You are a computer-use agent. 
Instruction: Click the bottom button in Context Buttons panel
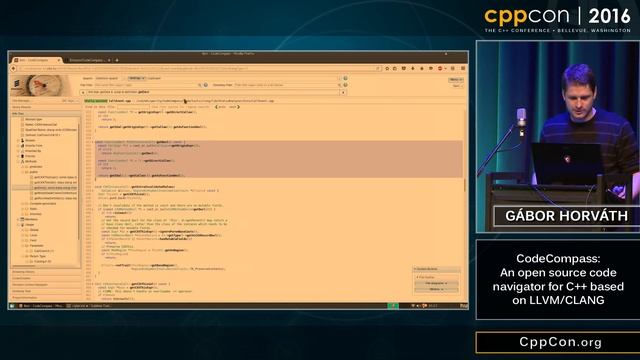[x=436, y=289]
